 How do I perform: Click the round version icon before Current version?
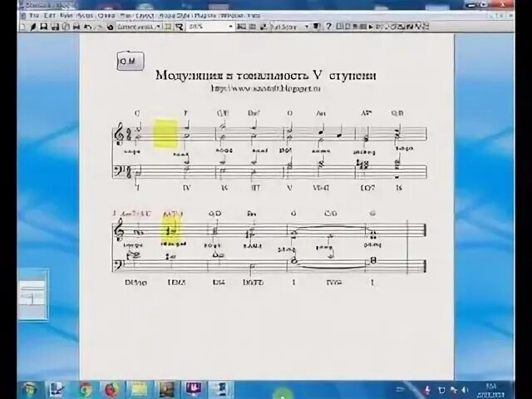(111, 27)
